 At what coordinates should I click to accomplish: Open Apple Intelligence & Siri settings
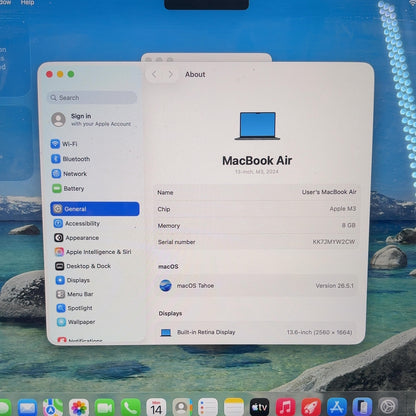pyautogui.click(x=93, y=252)
